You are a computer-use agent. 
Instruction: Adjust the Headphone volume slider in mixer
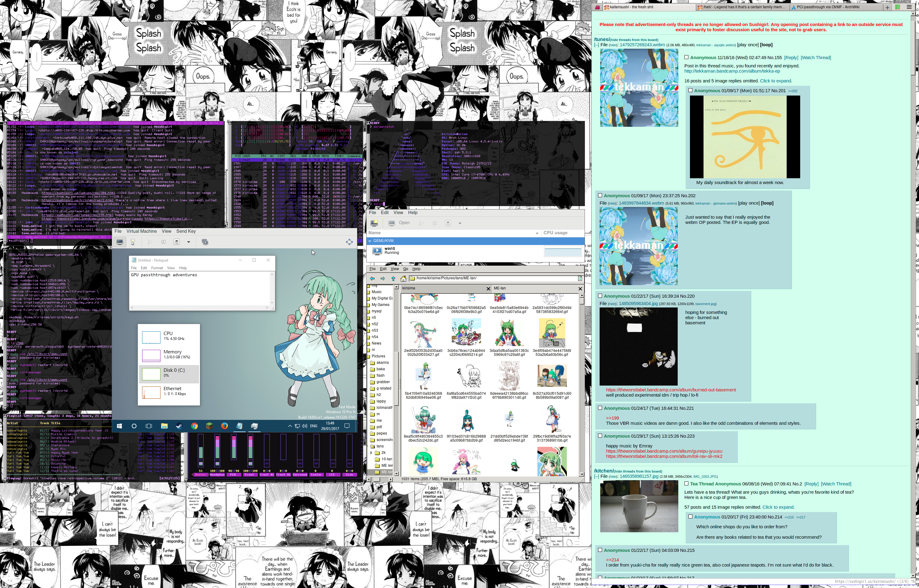(x=217, y=447)
